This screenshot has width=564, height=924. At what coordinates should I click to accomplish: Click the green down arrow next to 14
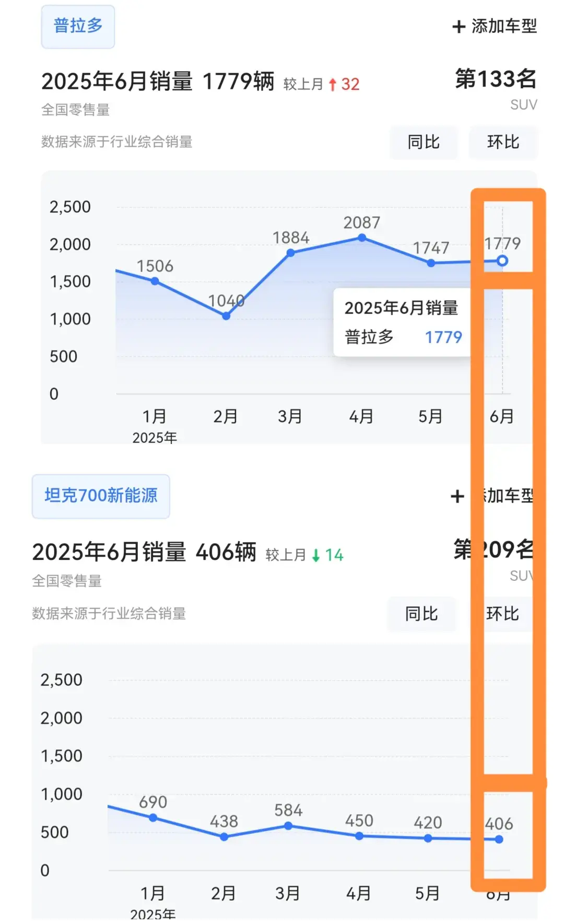[316, 555]
